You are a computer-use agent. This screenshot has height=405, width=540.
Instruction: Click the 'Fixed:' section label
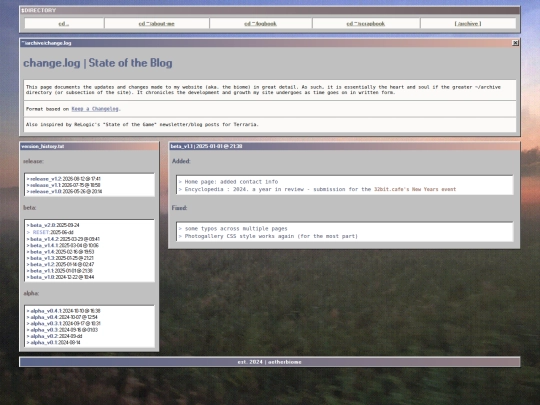tap(179, 208)
